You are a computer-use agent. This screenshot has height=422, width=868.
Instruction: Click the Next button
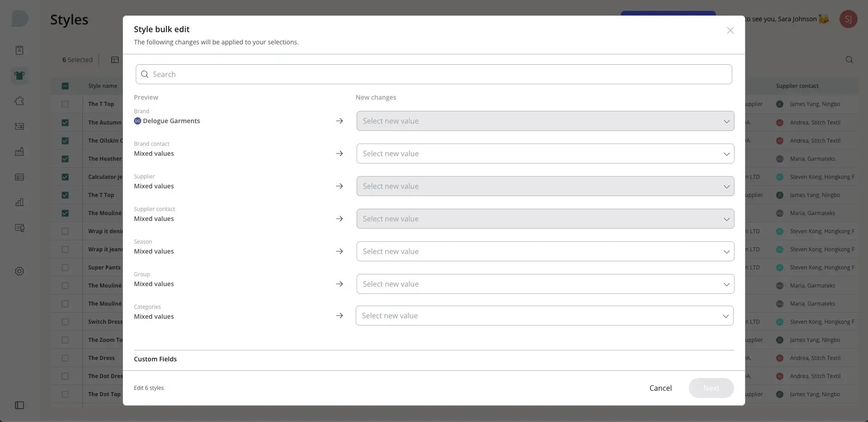711,388
